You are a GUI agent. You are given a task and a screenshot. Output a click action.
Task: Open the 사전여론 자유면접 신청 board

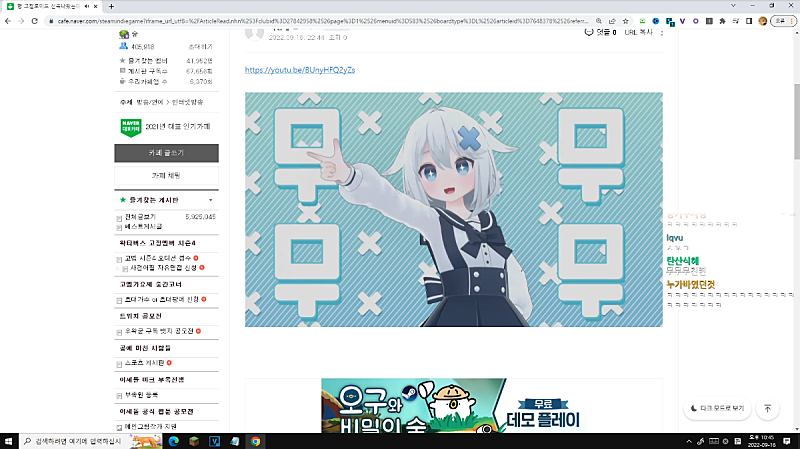(163, 268)
